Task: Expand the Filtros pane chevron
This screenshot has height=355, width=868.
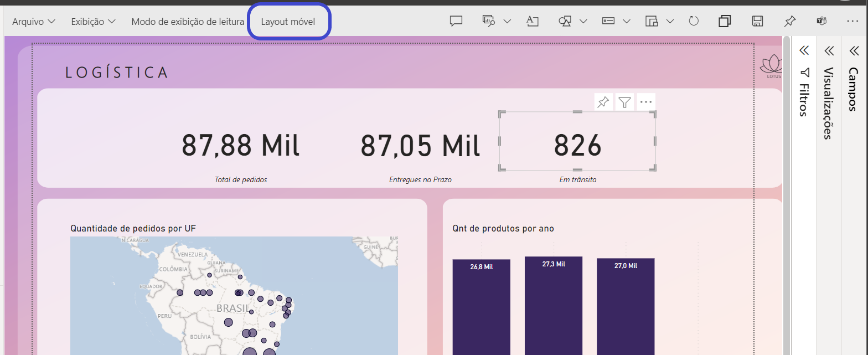Action: point(804,51)
